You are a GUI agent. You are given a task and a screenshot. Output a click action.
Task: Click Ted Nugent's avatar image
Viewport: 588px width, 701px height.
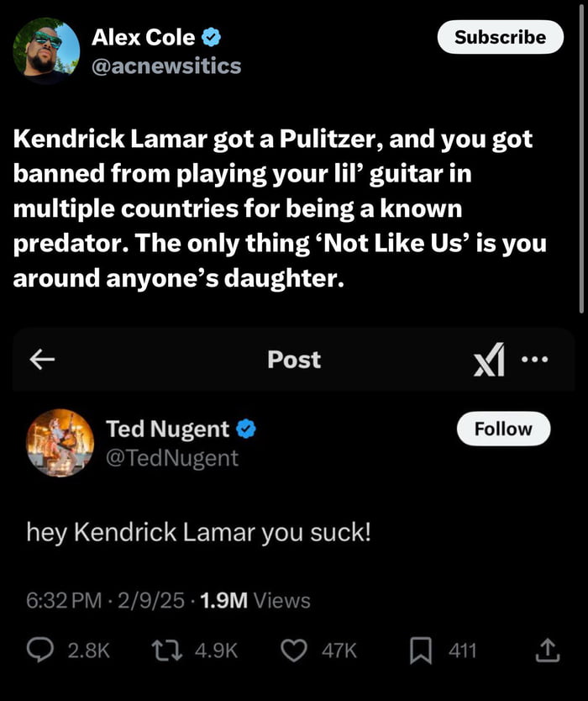pyautogui.click(x=60, y=442)
